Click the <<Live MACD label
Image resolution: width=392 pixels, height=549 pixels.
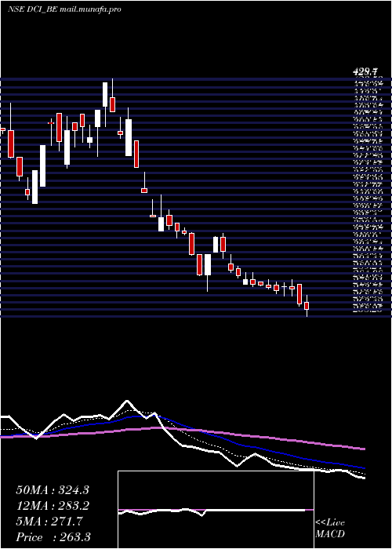coord(330,529)
